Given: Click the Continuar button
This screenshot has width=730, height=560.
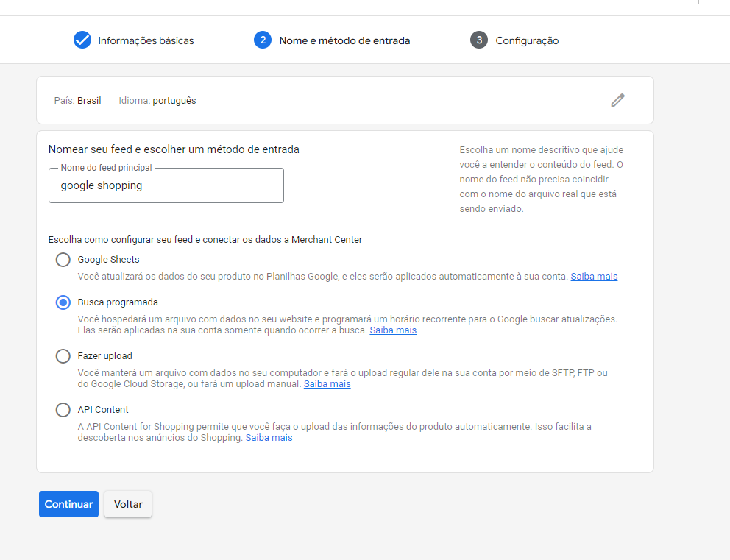Looking at the screenshot, I should 69,504.
